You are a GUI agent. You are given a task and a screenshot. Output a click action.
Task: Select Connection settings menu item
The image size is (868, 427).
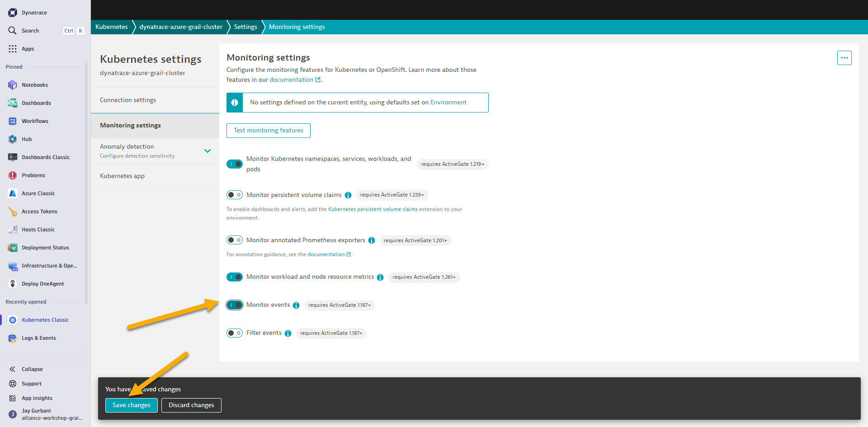pyautogui.click(x=128, y=100)
